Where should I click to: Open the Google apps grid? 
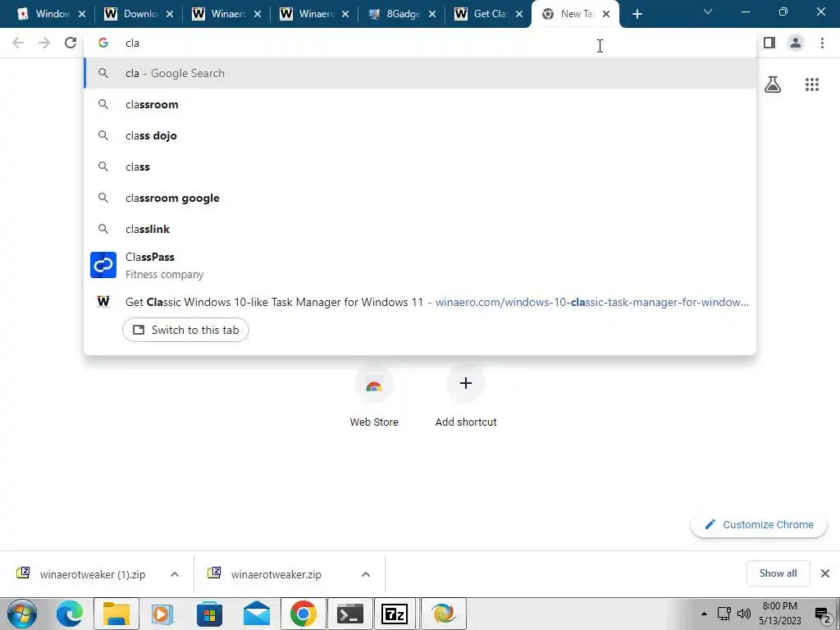812,84
